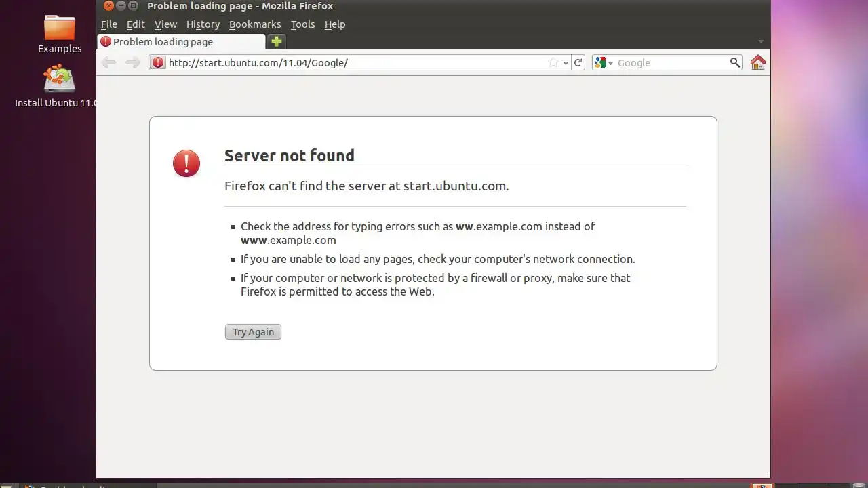Reload the page with the refresh icon
Viewport: 868px width, 488px height.
[578, 62]
